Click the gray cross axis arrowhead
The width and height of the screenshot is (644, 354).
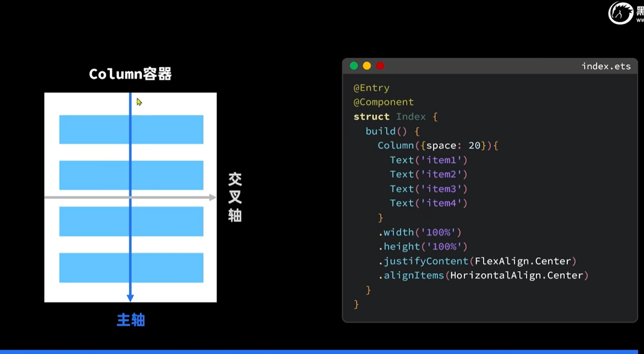(x=212, y=198)
